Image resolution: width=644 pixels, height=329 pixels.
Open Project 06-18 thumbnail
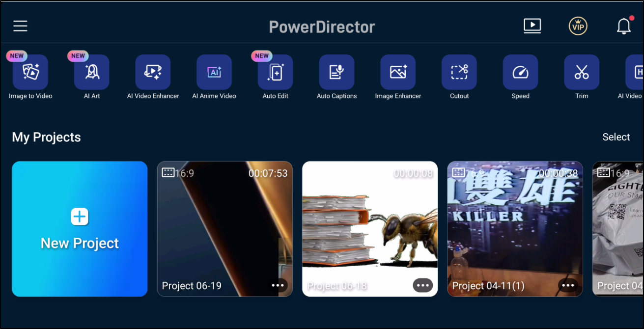point(370,229)
